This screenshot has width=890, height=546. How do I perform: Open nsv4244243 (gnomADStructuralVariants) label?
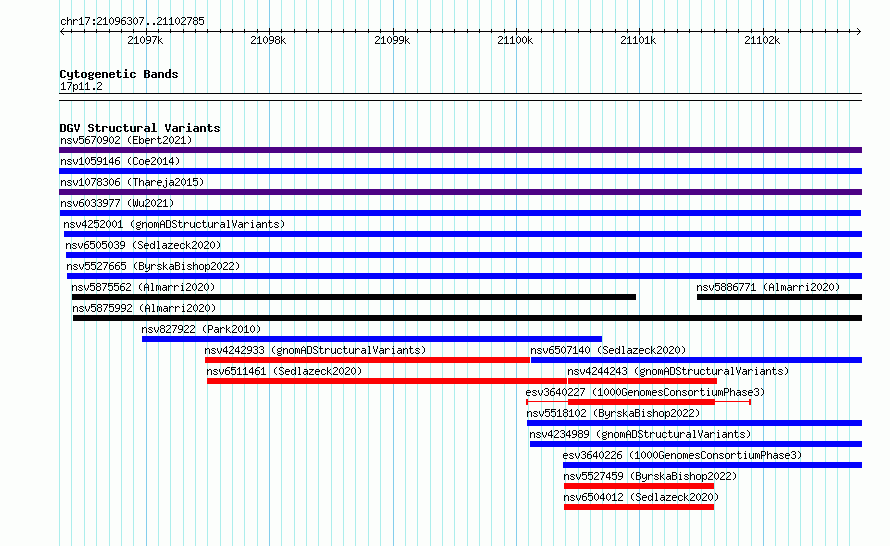coord(678,371)
